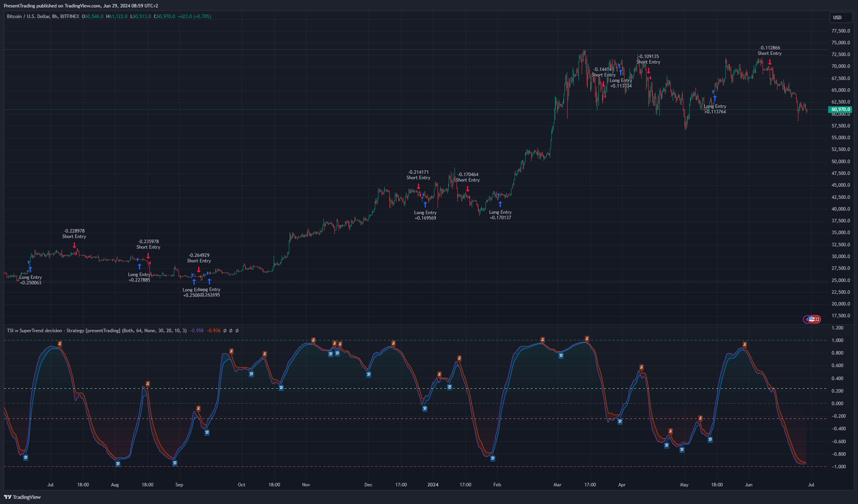Click the B marker above the Sep label

pyautogui.click(x=175, y=463)
